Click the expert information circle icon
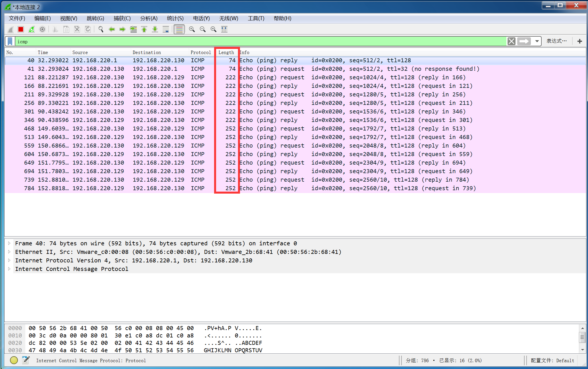 14,360
